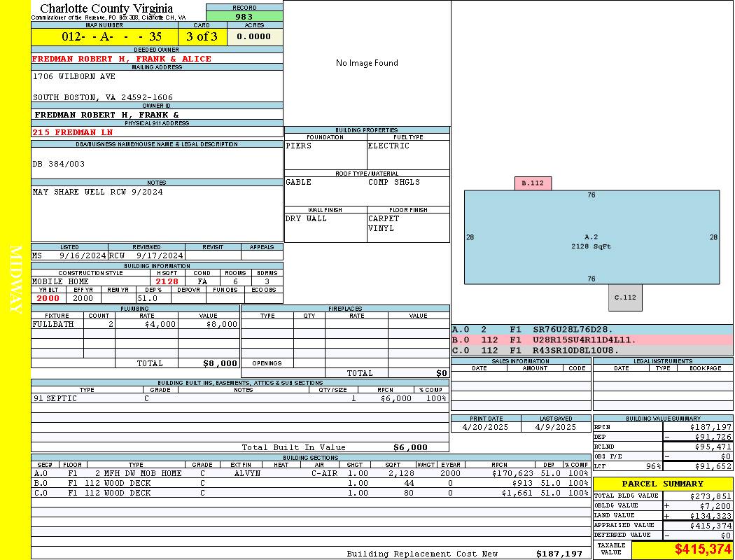735x560 pixels.
Task: Select gray sketch legend row C.0 112
Action: point(592,350)
